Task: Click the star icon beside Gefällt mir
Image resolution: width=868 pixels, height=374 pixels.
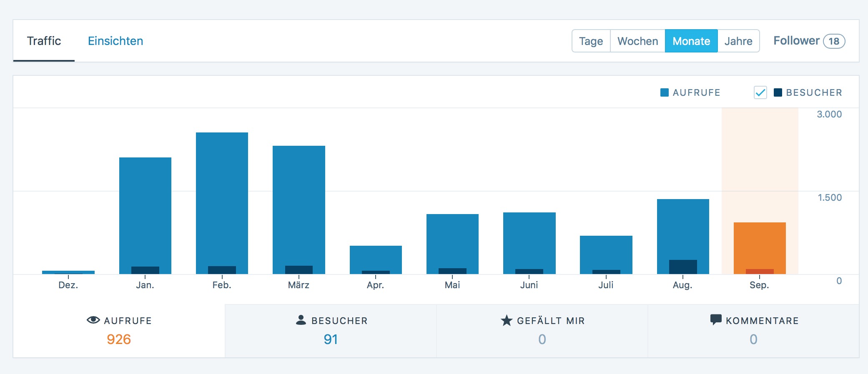Action: pos(506,320)
